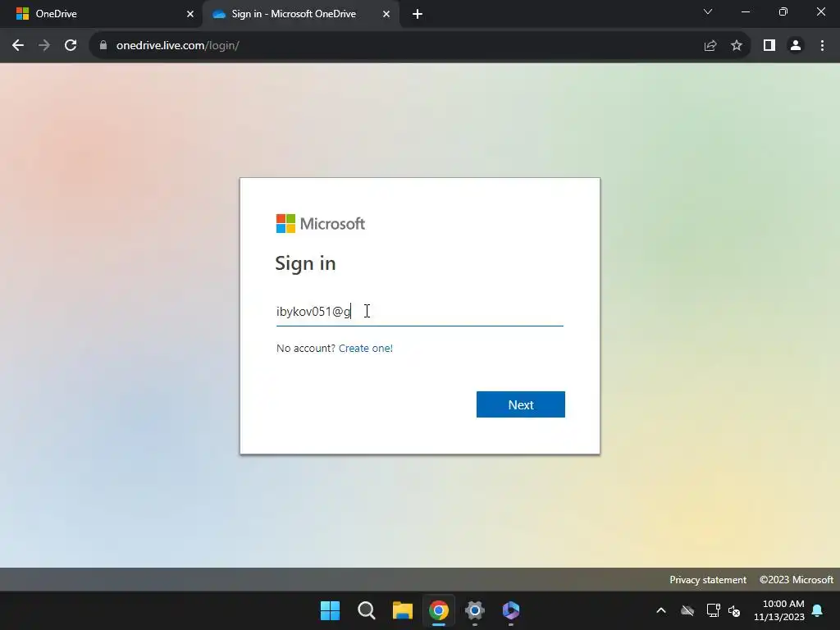The height and width of the screenshot is (630, 840).
Task: Open the Chrome three-dot menu
Action: (822, 46)
